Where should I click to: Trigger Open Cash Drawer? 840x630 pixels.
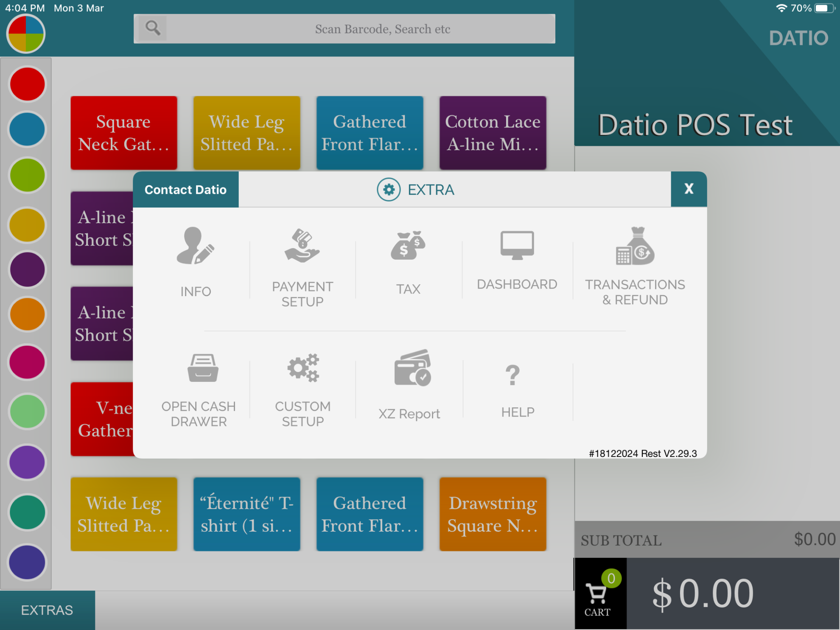coord(198,388)
